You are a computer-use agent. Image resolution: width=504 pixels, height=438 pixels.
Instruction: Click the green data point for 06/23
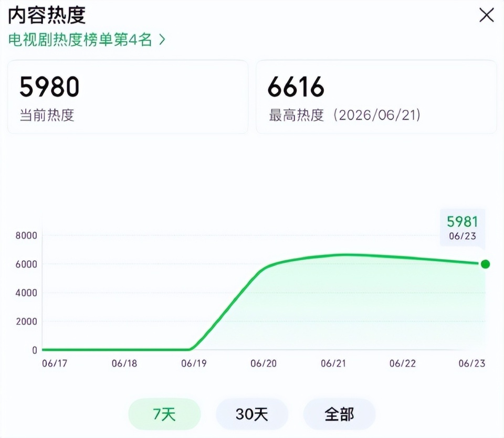pyautogui.click(x=485, y=264)
